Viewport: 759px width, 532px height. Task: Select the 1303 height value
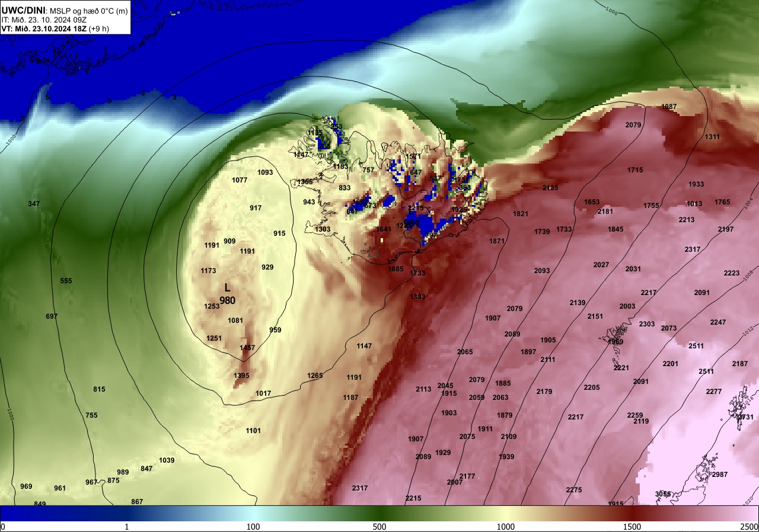[323, 229]
